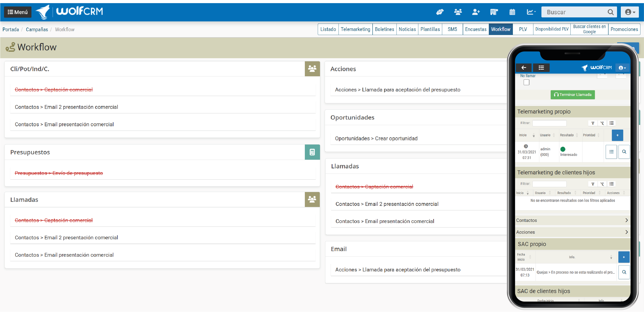Toggle the No llamar checkbox
The width and height of the screenshot is (644, 312).
(526, 82)
